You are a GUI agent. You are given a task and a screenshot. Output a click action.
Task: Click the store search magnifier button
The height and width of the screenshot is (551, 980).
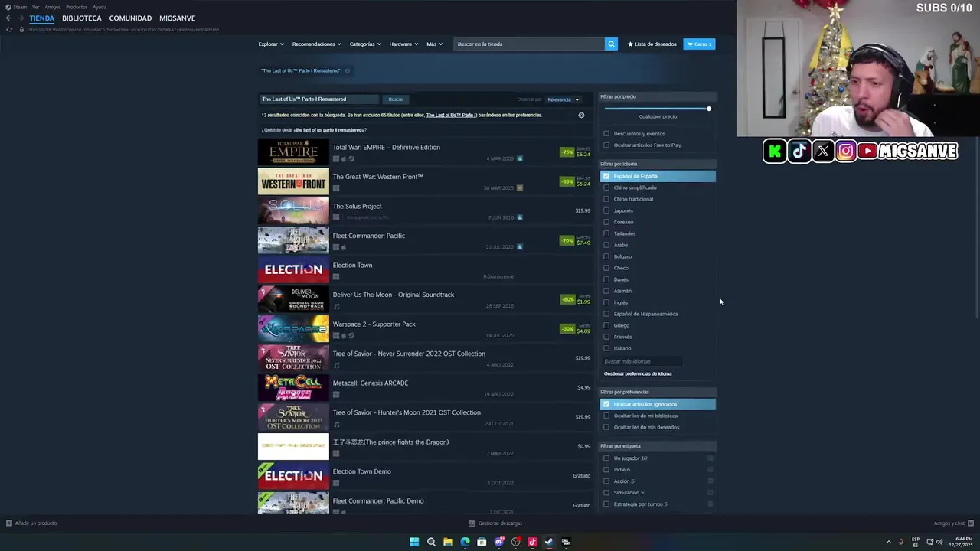point(611,44)
